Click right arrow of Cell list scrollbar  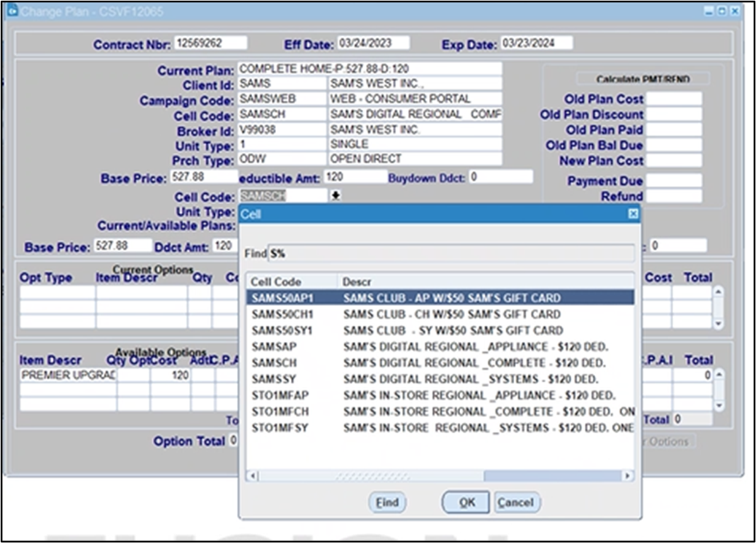(x=627, y=476)
